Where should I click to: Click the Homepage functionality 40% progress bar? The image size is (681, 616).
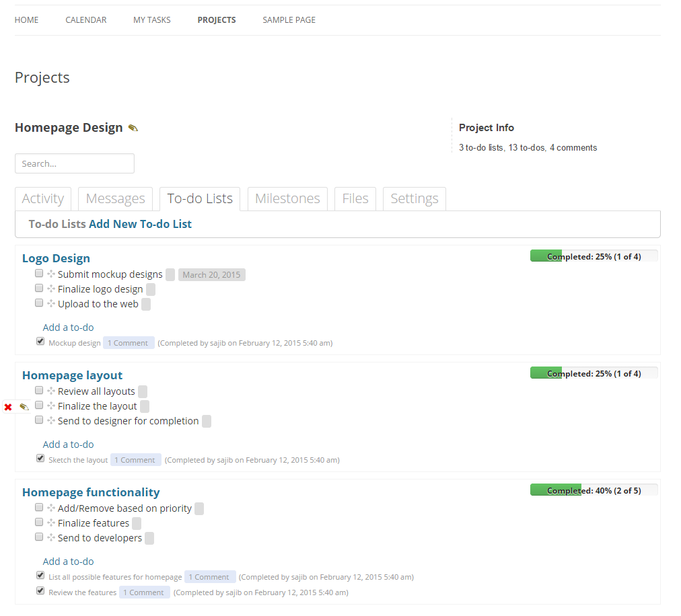(594, 490)
